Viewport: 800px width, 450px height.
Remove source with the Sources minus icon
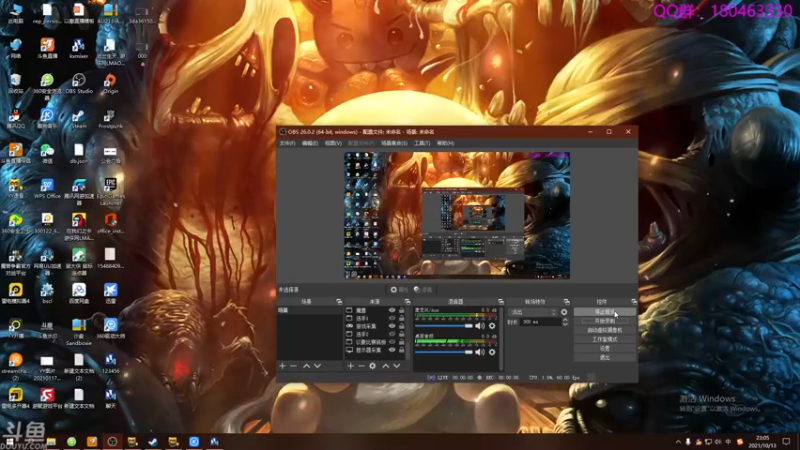(x=361, y=366)
